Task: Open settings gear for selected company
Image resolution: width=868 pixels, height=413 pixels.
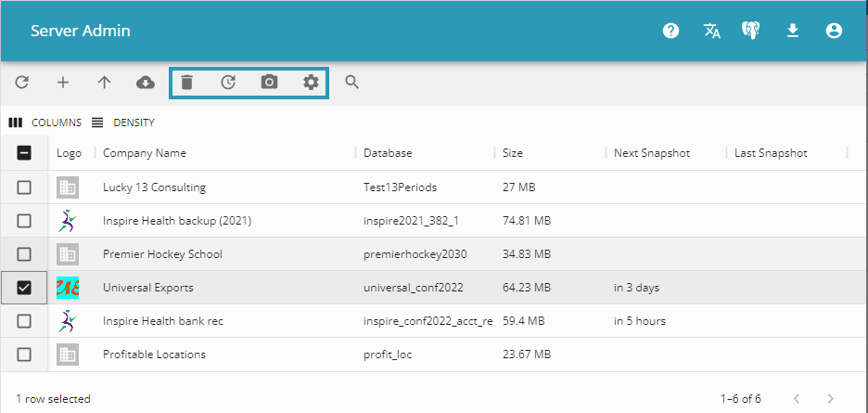Action: click(311, 83)
